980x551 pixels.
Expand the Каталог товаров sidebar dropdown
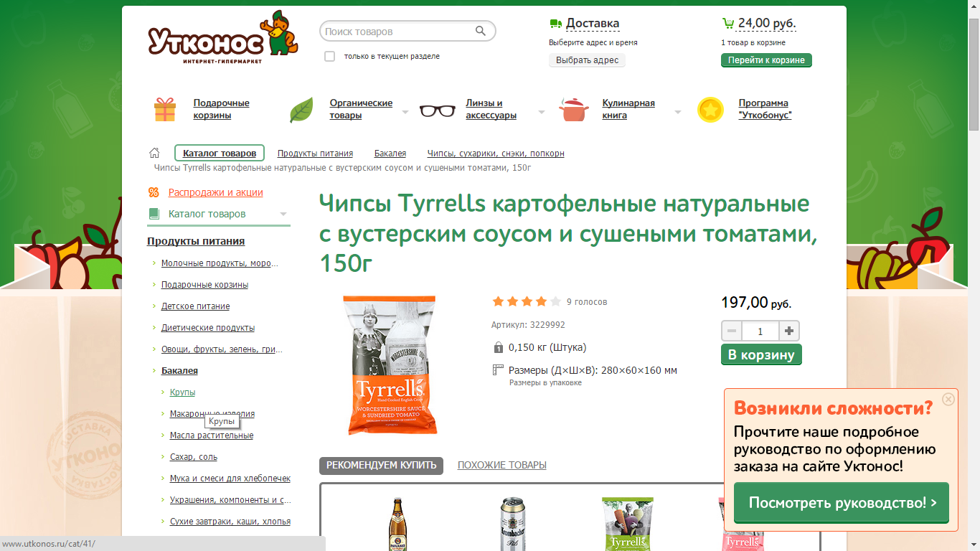tap(283, 214)
